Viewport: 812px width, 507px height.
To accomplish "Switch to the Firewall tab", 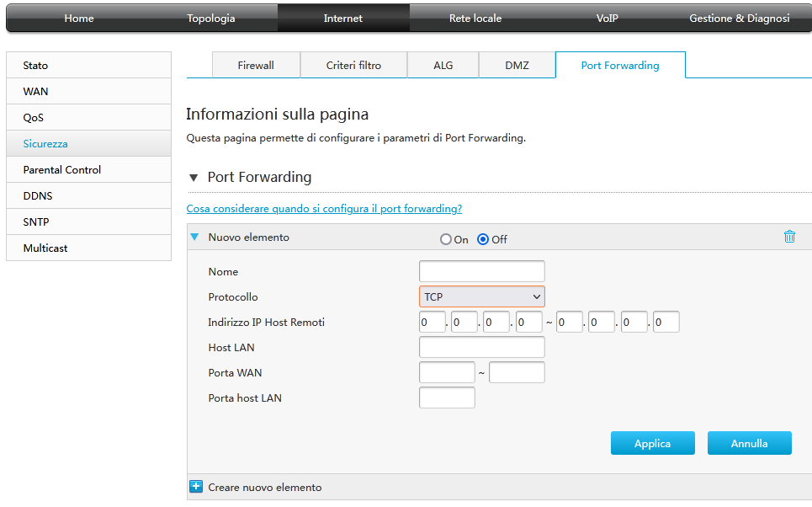I will coord(256,65).
